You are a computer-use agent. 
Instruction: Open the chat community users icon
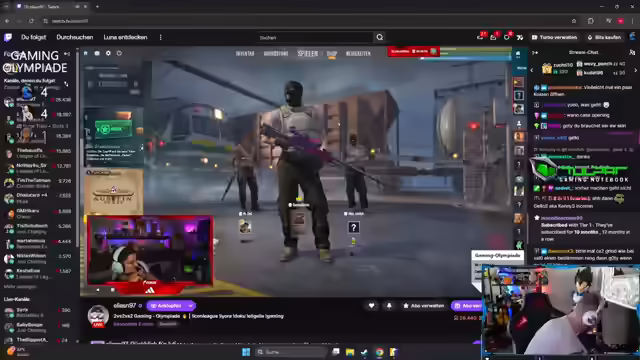(x=632, y=53)
